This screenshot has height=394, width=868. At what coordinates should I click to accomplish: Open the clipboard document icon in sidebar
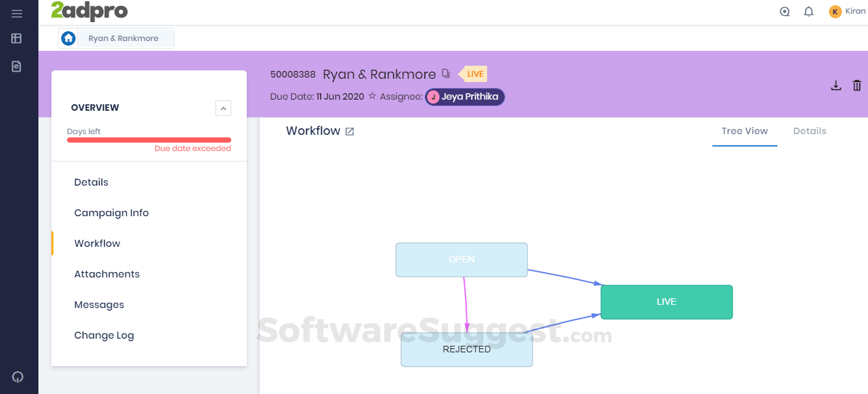[x=17, y=66]
